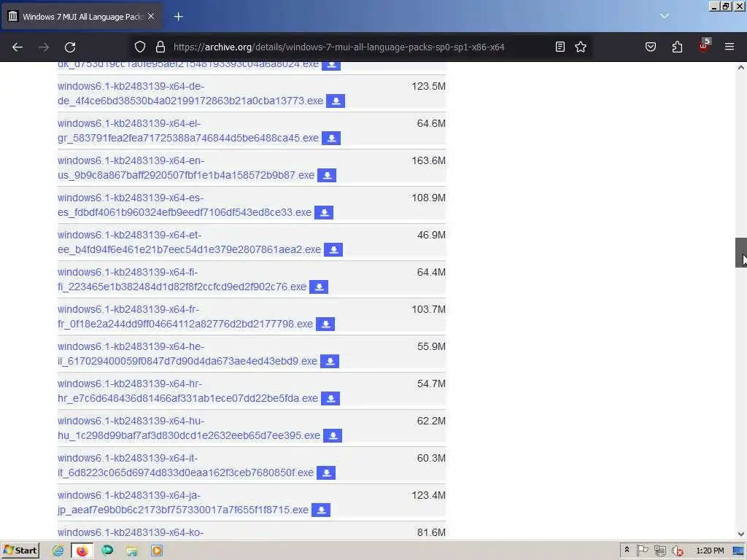Open a new tab with plus button

tap(178, 17)
